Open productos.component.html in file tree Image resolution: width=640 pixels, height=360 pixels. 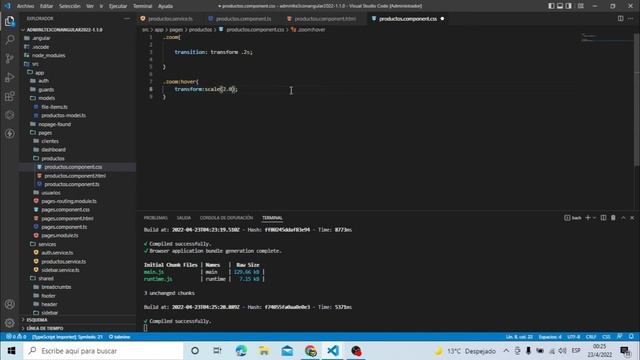pyautogui.click(x=75, y=176)
